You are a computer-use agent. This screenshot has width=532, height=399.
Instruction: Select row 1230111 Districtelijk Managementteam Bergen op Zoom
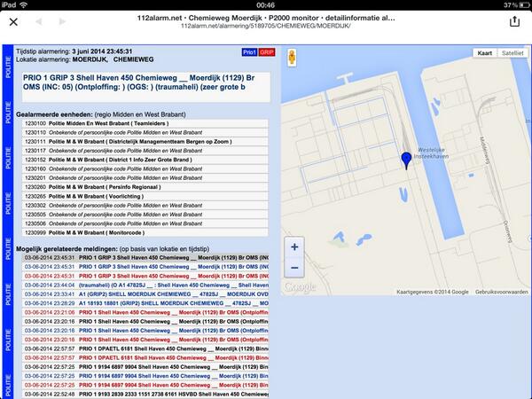click(x=145, y=142)
